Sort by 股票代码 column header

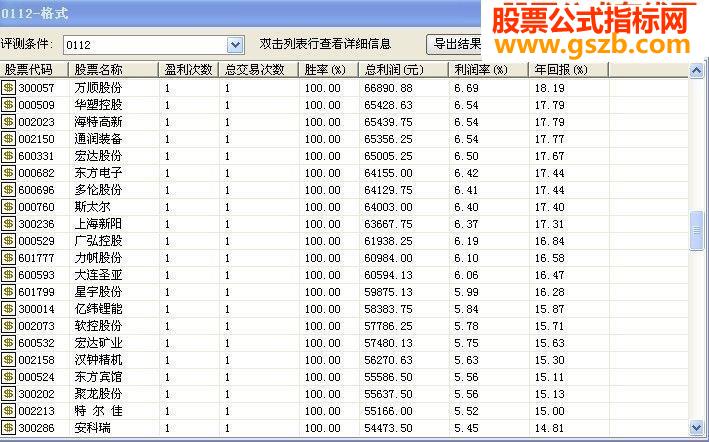pos(34,70)
